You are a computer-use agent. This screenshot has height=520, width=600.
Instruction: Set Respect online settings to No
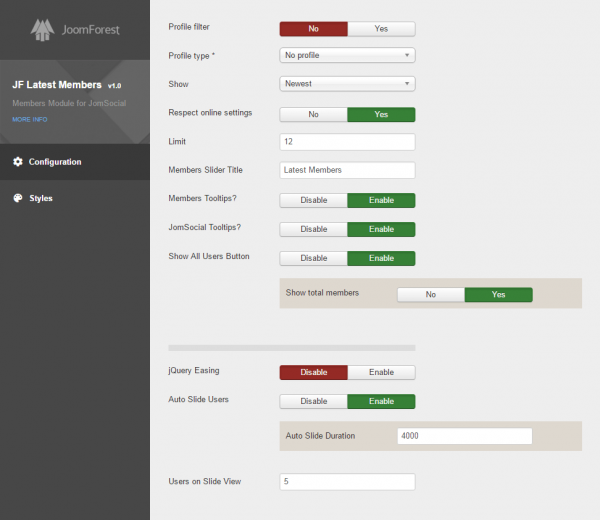[313, 114]
